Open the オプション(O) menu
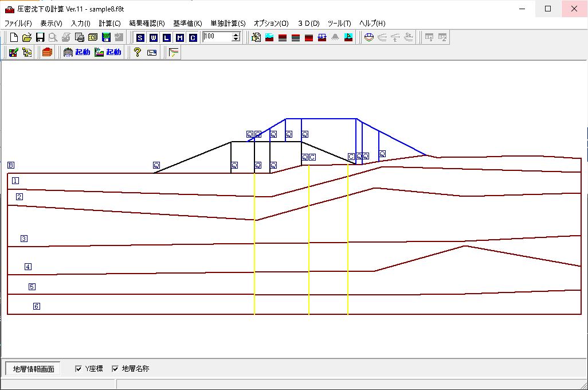Image resolution: width=588 pixels, height=390 pixels. point(271,24)
